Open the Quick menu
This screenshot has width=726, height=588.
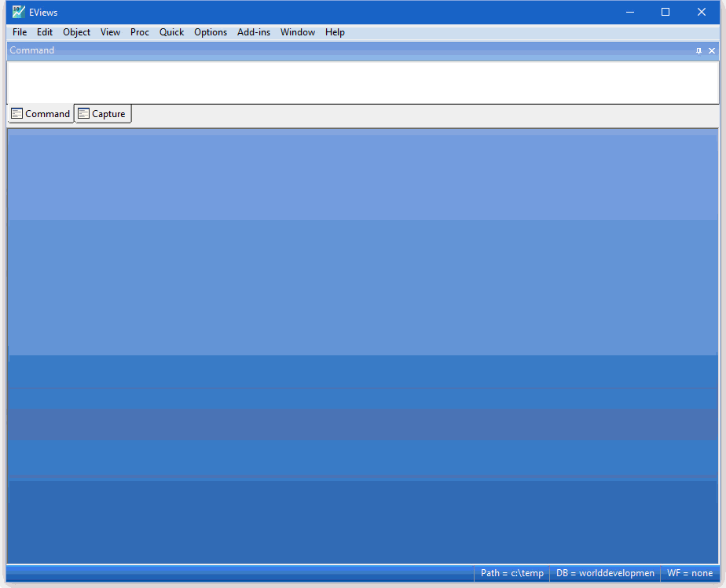[x=171, y=32]
